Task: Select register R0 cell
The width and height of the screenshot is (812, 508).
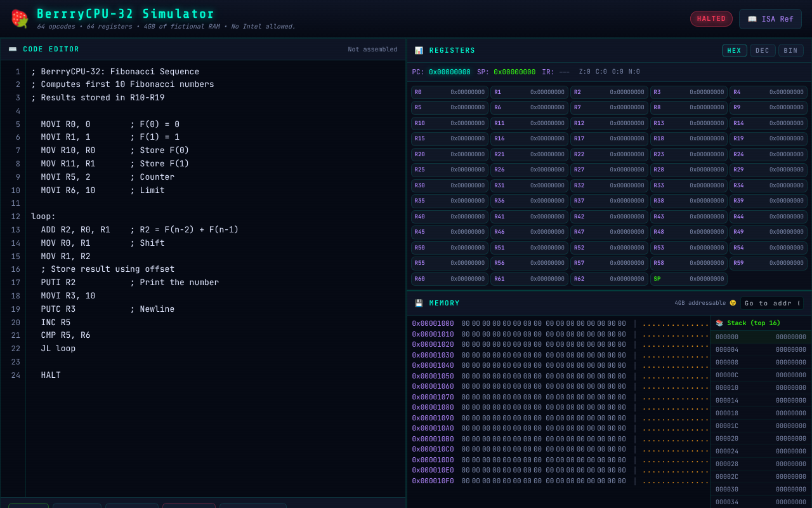Action: (450, 92)
